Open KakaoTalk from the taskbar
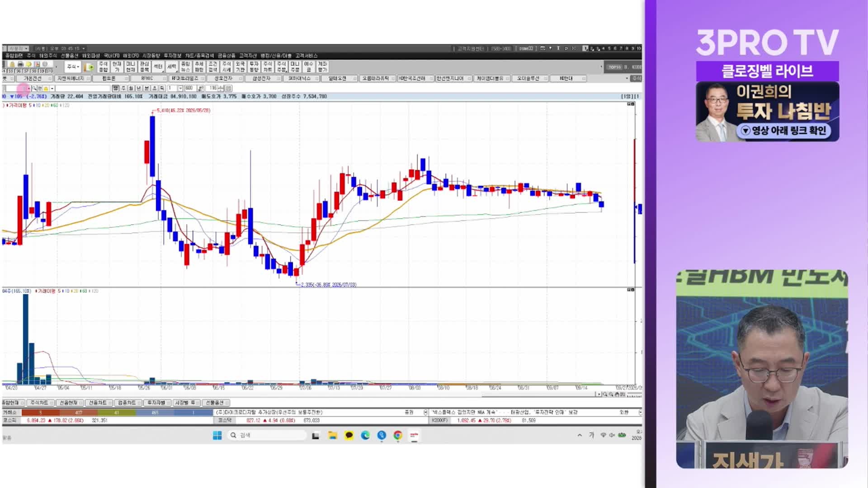The image size is (868, 488). click(x=349, y=435)
